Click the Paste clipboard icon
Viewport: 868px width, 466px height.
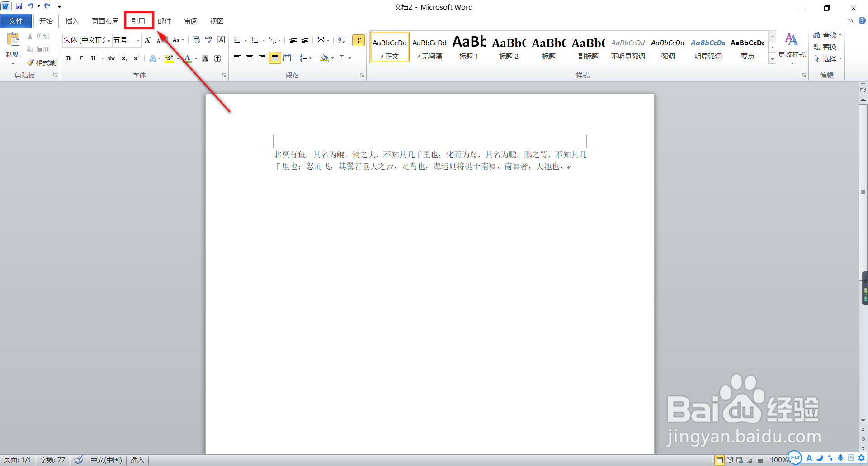coord(13,40)
